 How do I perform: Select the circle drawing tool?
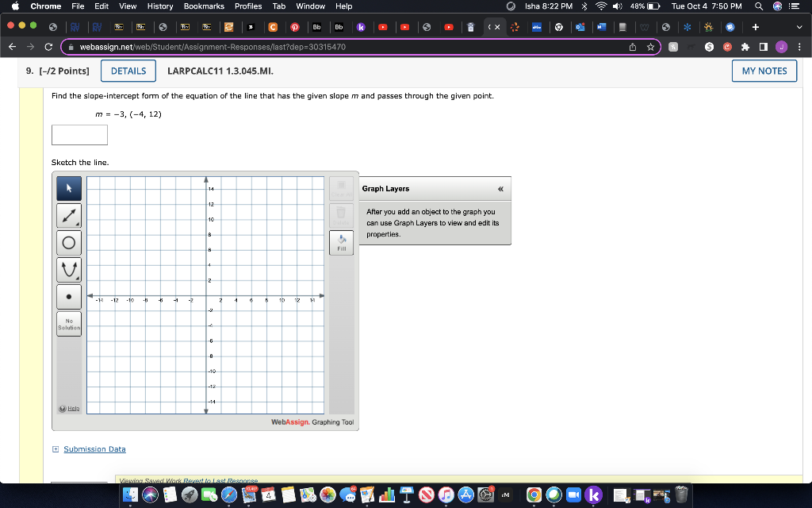click(x=68, y=242)
